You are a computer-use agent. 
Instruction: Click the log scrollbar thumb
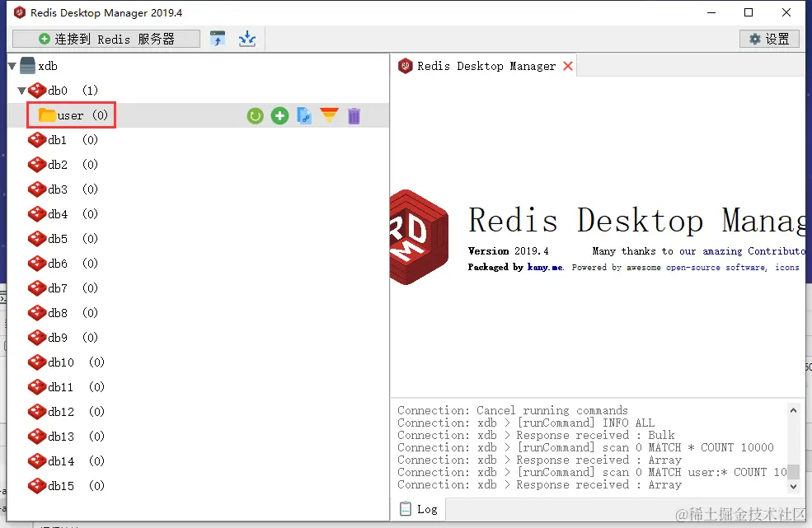(793, 472)
